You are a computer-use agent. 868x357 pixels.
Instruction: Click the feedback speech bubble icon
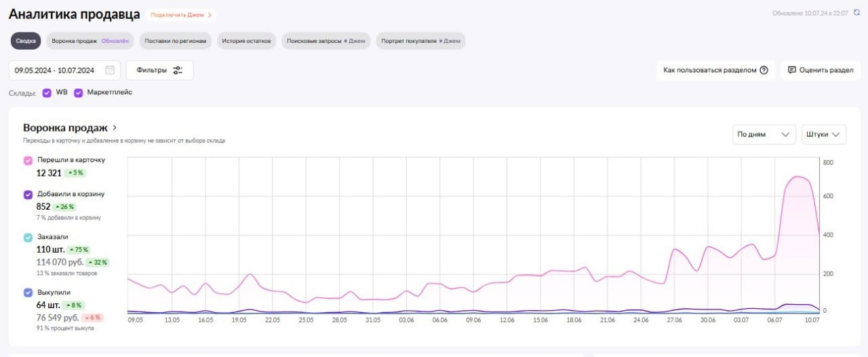(x=791, y=70)
